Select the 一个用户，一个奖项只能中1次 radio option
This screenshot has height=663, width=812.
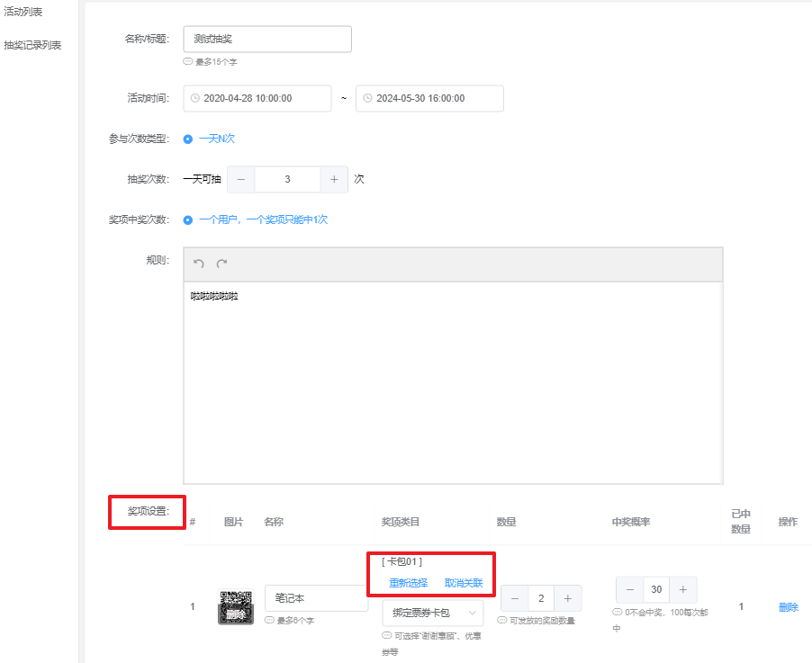pos(188,220)
